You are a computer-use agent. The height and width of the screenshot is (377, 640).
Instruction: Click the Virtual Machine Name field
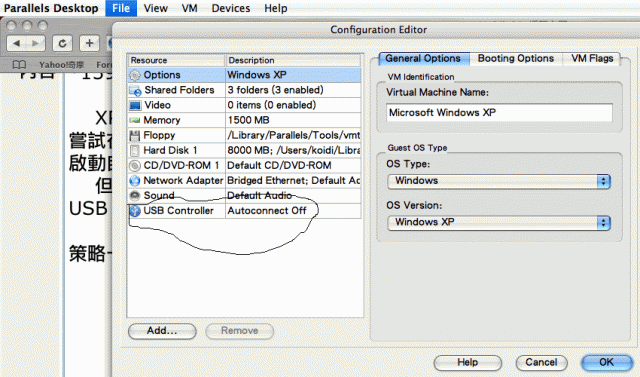click(499, 113)
